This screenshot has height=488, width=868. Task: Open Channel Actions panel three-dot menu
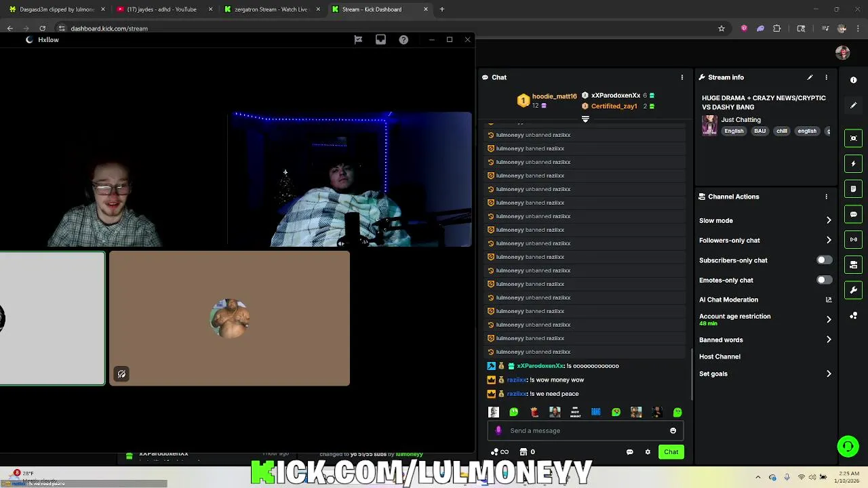click(826, 197)
